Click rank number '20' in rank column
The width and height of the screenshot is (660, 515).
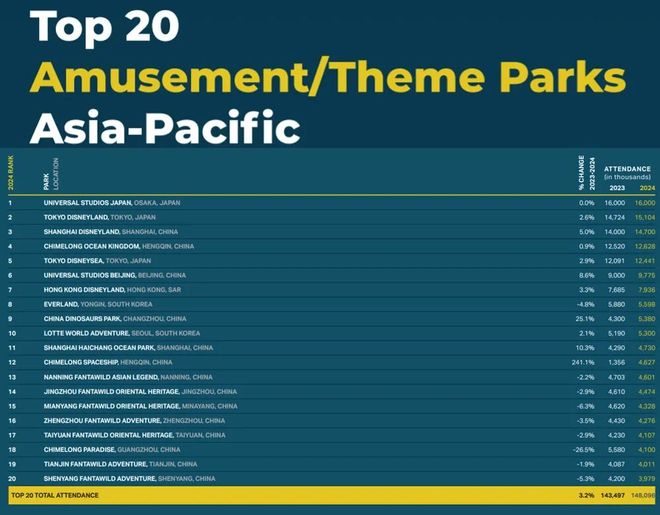[12, 479]
